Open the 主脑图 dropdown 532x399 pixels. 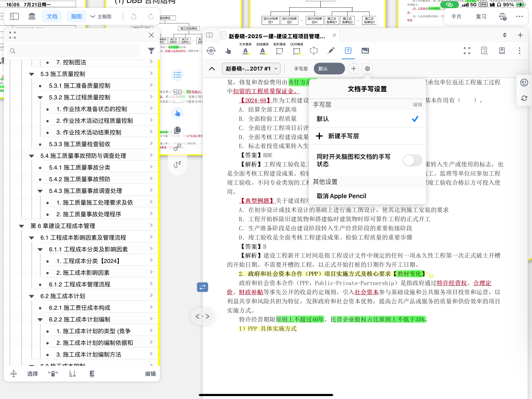pyautogui.click(x=101, y=17)
